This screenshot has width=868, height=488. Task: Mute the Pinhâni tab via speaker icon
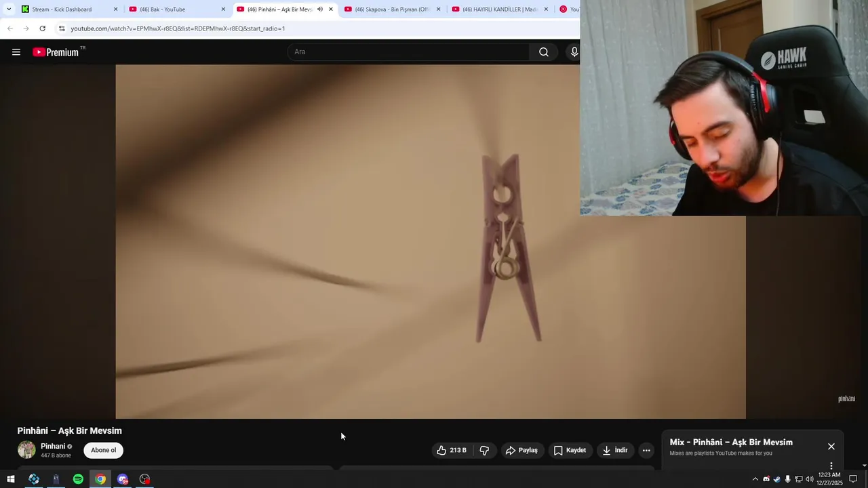320,9
